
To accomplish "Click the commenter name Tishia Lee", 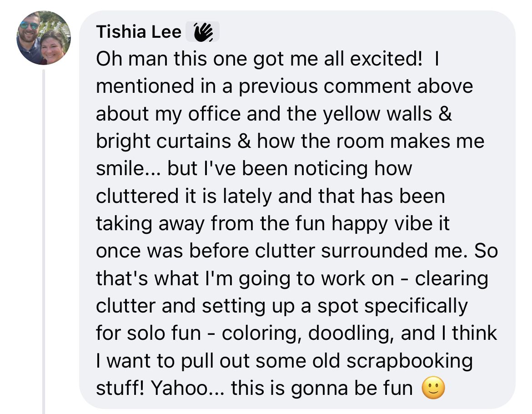I will coord(138,32).
